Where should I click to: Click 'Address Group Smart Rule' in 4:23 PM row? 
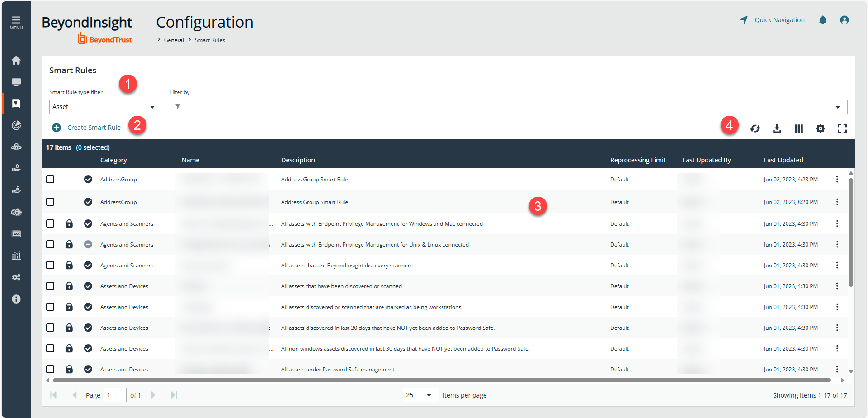pos(315,180)
